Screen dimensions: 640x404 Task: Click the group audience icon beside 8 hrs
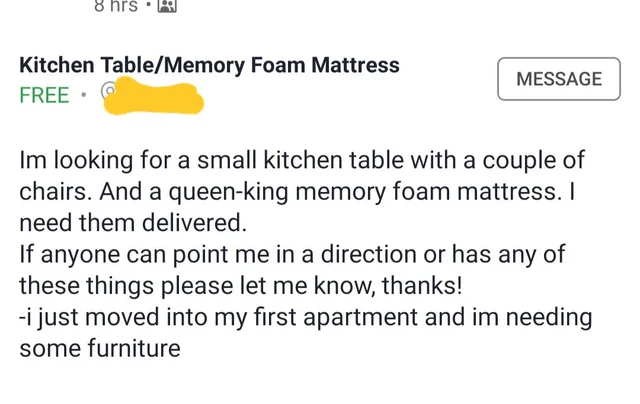(167, 6)
